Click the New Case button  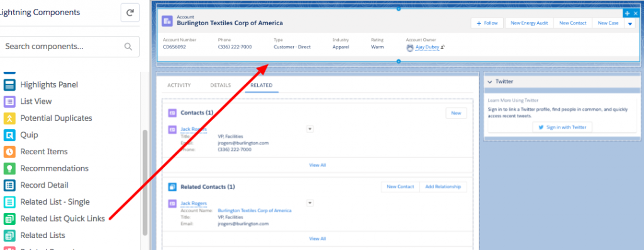coord(608,23)
